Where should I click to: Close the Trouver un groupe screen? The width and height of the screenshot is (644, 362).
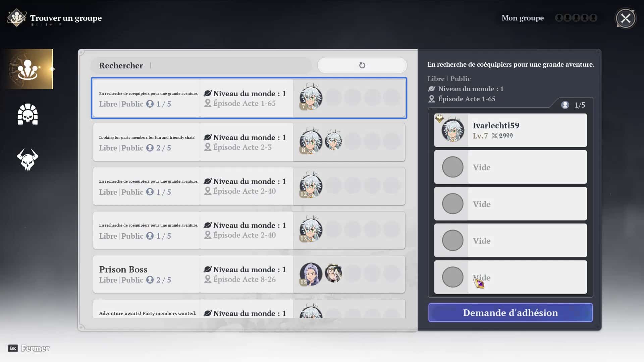click(625, 18)
